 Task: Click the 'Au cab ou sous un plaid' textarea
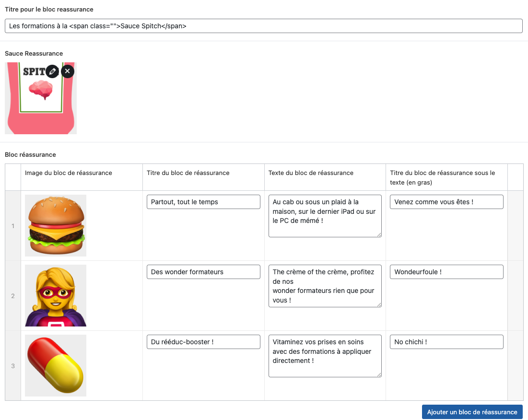pyautogui.click(x=325, y=216)
